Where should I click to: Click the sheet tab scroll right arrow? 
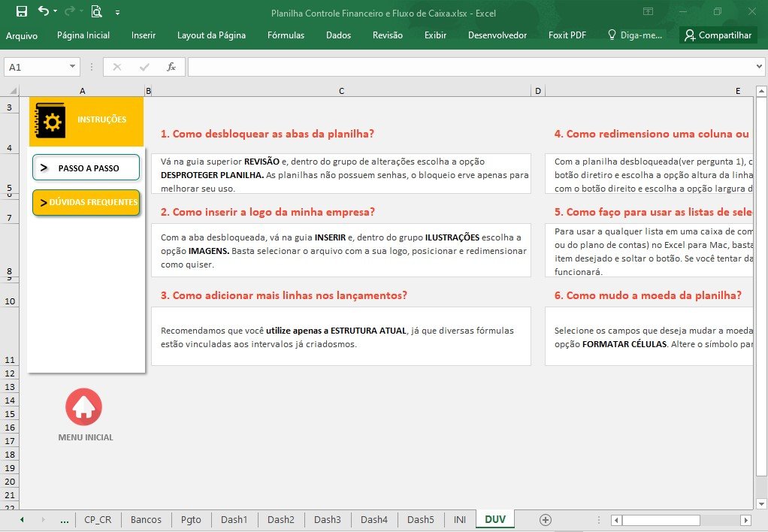pyautogui.click(x=43, y=520)
